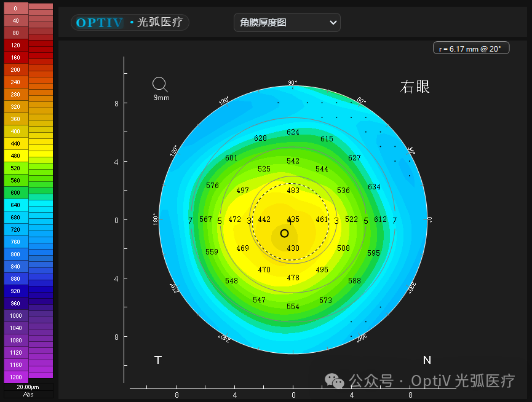The height and width of the screenshot is (402, 532).
Task: Select the purple 1200 color swatch
Action: coord(15,377)
